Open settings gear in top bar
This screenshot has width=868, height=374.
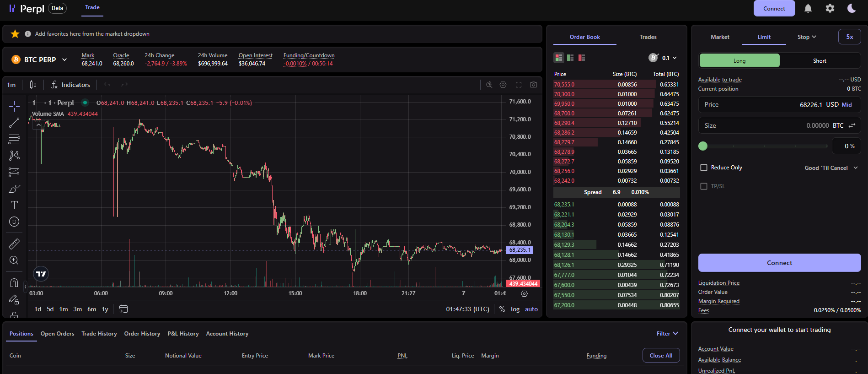pyautogui.click(x=830, y=9)
